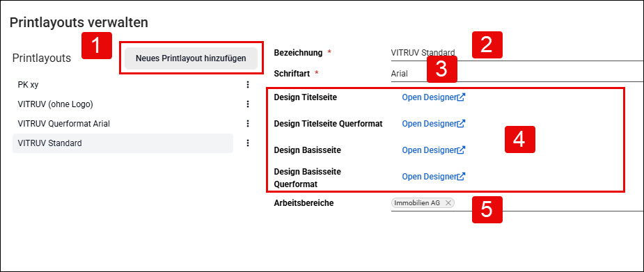Click Neues Printlayout hinzufügen button
This screenshot has width=644, height=272.
(191, 58)
